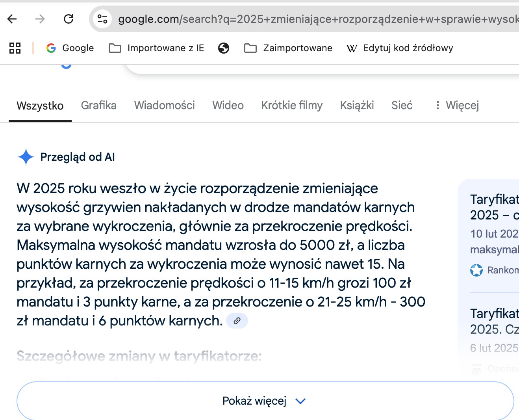Click the link chip after the AI summary
Screen dimensions: 519x420
coord(237,321)
